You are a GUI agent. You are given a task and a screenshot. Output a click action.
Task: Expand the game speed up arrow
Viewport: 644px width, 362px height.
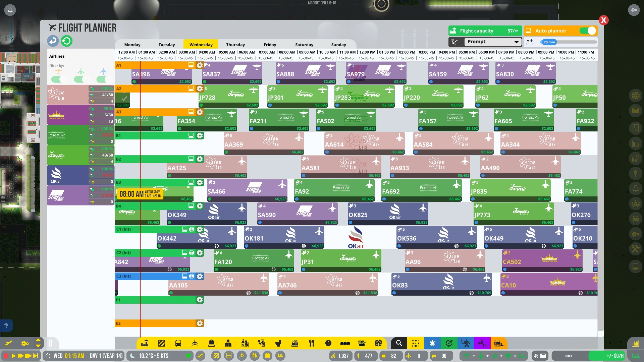(x=38, y=340)
